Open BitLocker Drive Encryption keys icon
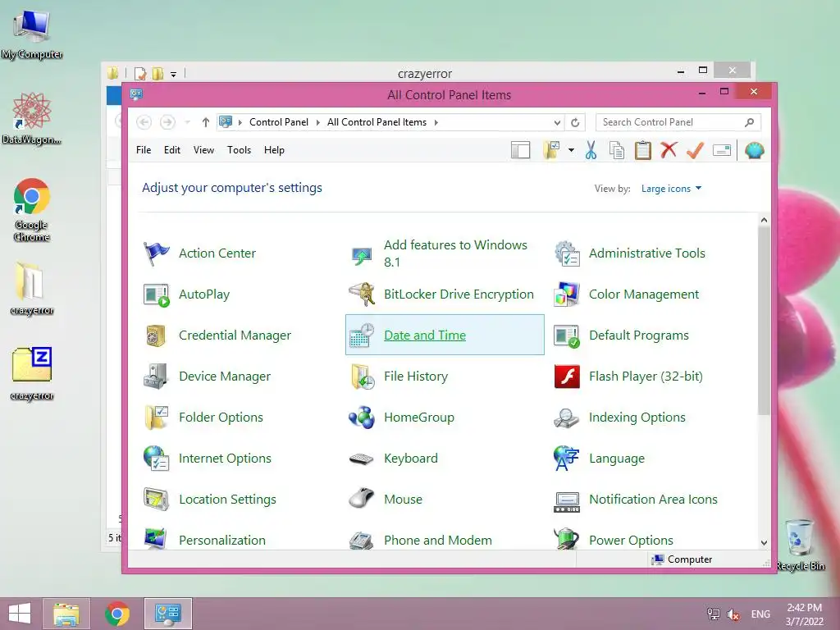The image size is (840, 630). tap(362, 294)
